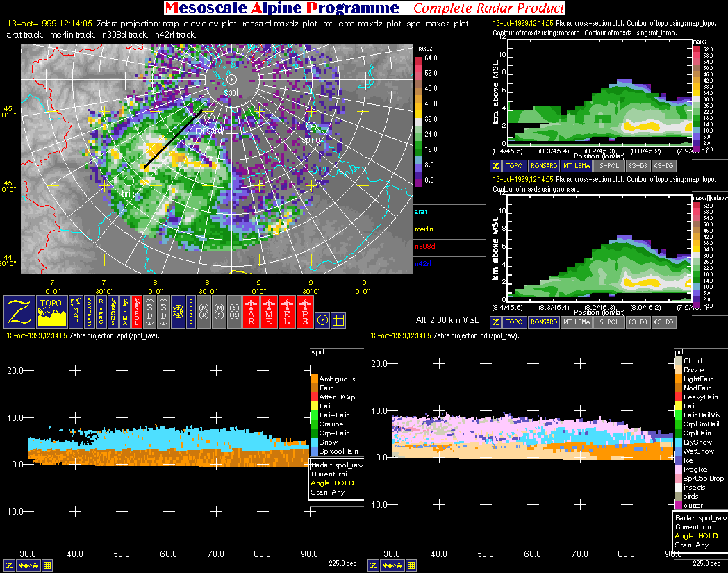Click the large Z Zebra icon in main toolbar
Viewport: 728px width, 573px height.
[19, 312]
